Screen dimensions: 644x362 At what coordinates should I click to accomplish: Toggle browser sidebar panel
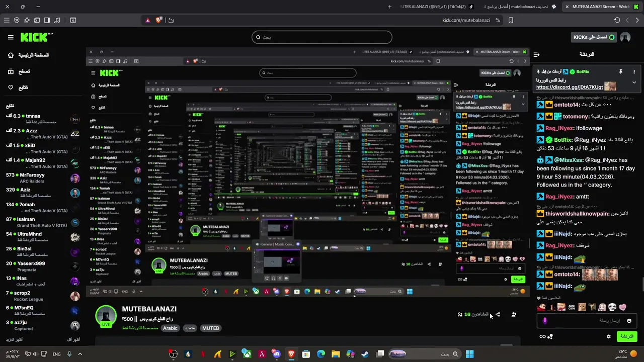pyautogui.click(x=47, y=20)
